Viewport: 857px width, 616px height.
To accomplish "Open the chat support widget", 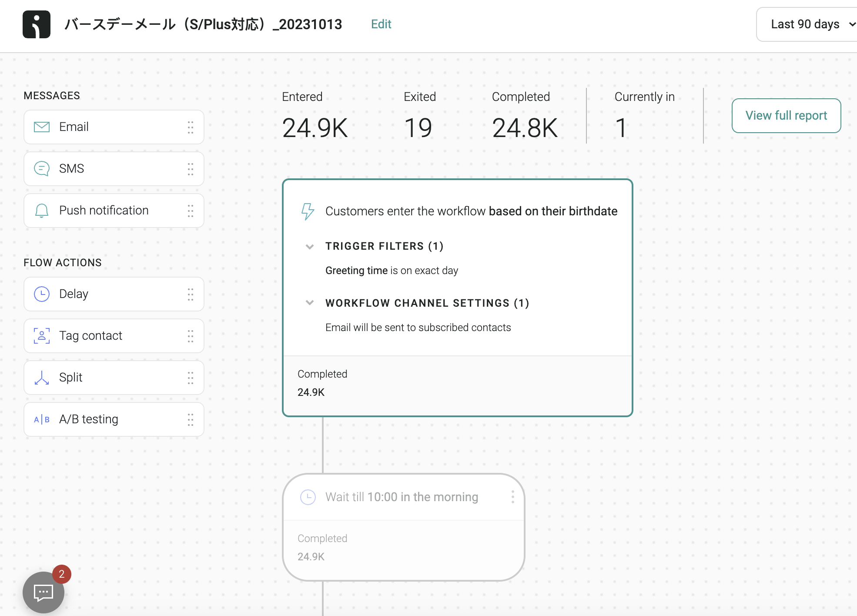I will 44,593.
